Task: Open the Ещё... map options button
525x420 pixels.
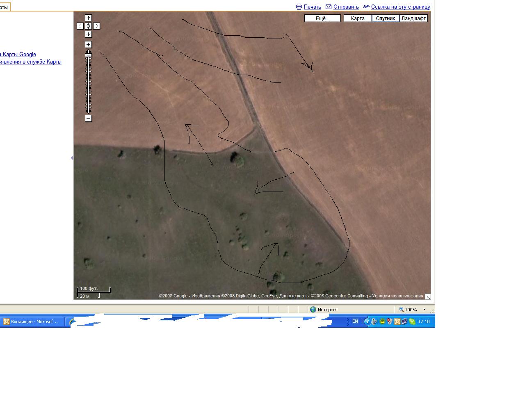Action: tap(322, 18)
